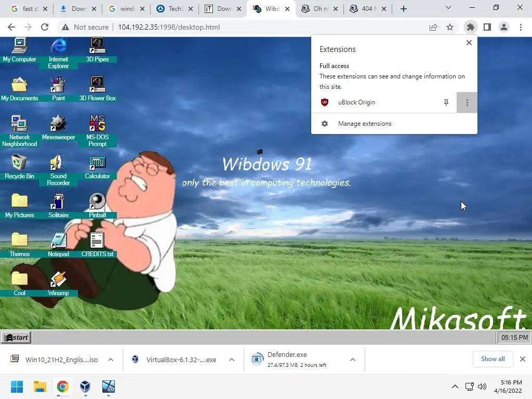
Task: Expand options for Defender.exe download
Action: click(353, 360)
